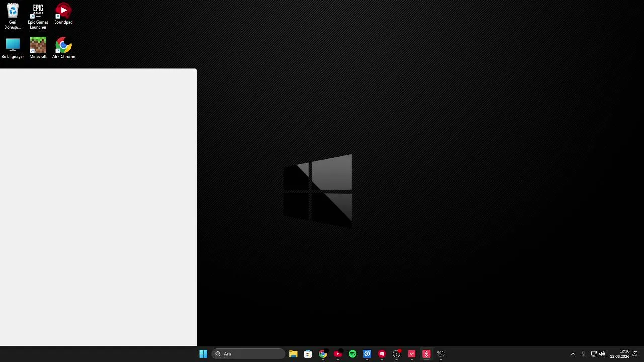
Task: Click the microphone tray icon
Action: pos(583,354)
